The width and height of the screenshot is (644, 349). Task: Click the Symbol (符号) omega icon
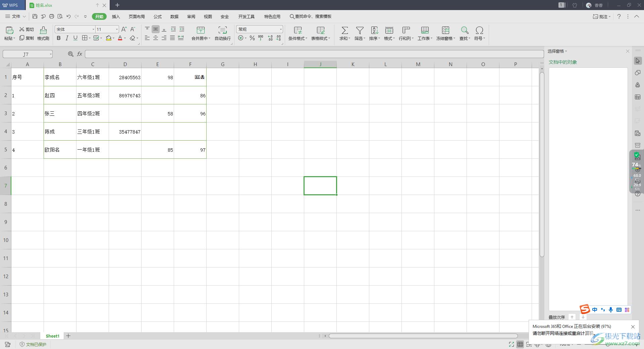coord(479,30)
